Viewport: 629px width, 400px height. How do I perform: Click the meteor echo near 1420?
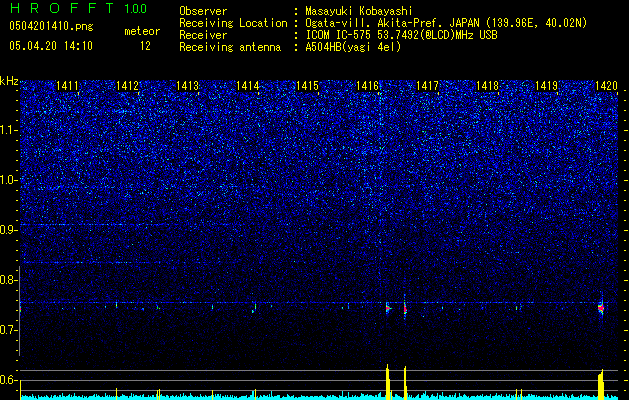coord(601,307)
